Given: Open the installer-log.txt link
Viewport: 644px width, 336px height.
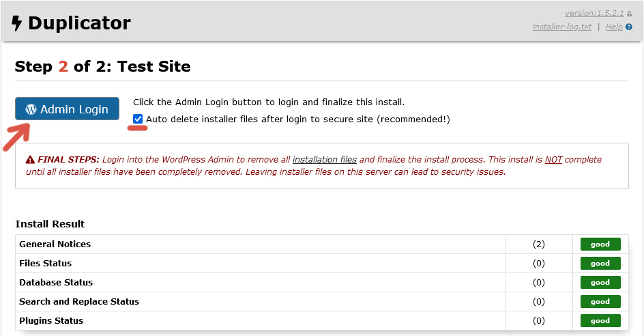Looking at the screenshot, I should (x=562, y=27).
